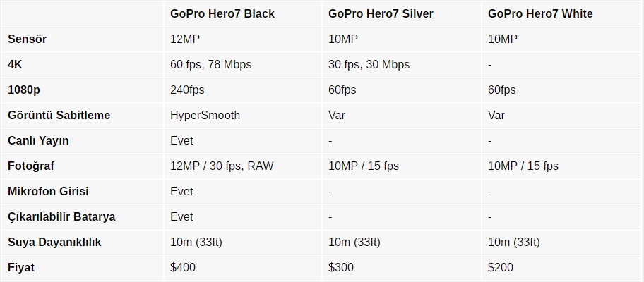The image size is (644, 282).
Task: Click the HyperSmooth cell
Action: [x=243, y=116]
